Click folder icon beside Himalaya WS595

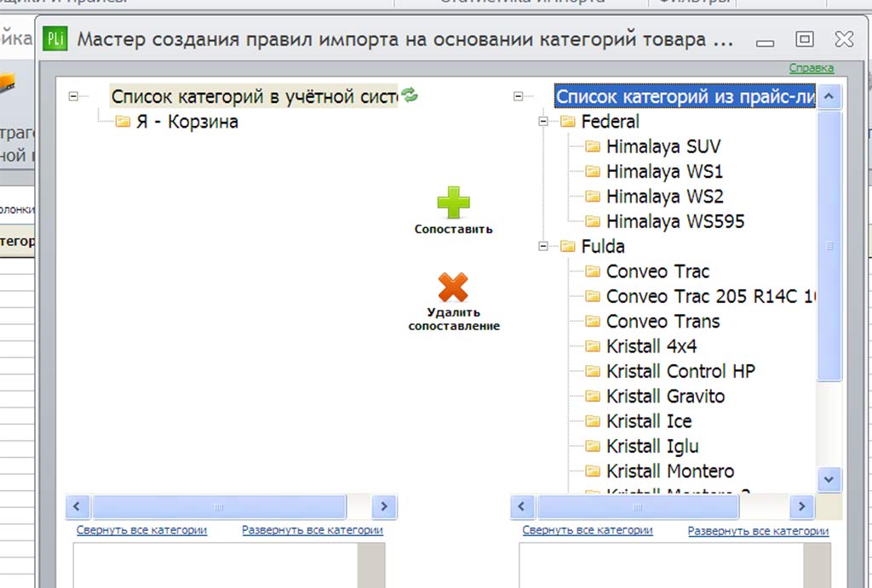[593, 221]
